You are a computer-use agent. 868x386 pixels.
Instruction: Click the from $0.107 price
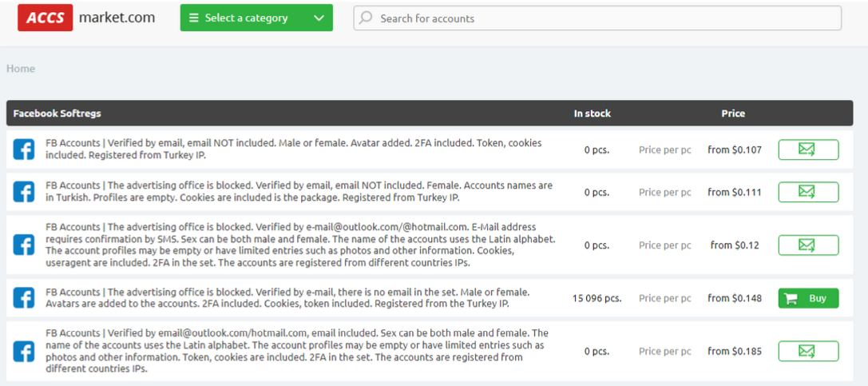[x=735, y=149]
